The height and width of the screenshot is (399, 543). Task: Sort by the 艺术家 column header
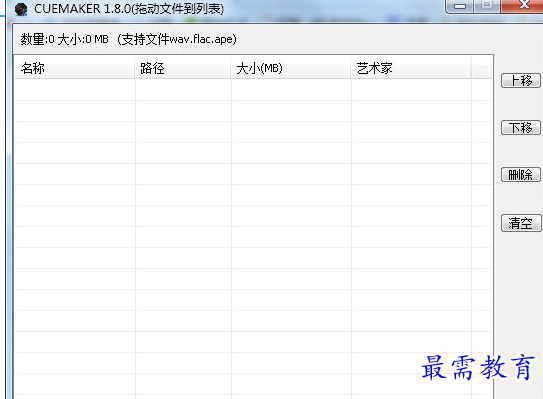point(411,68)
